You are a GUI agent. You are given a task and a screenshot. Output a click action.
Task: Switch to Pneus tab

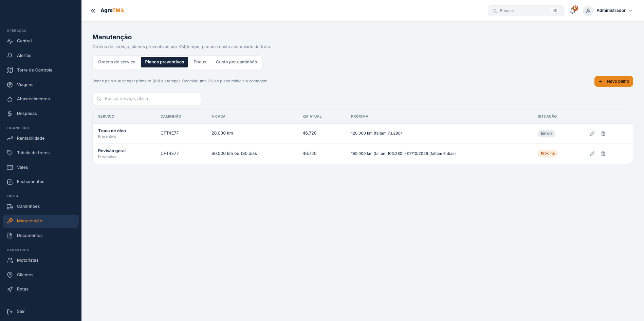(200, 62)
